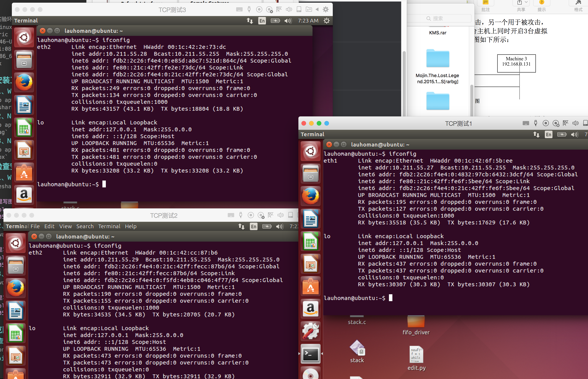Select Mojin.The.Lost.Legend folder in Finder

437,66
